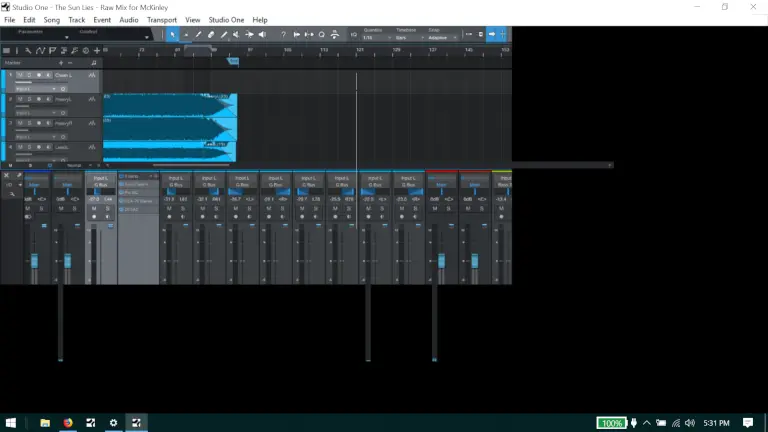Screen dimensions: 768x432
Task: Open the Timebase dropdown
Action: tap(406, 38)
